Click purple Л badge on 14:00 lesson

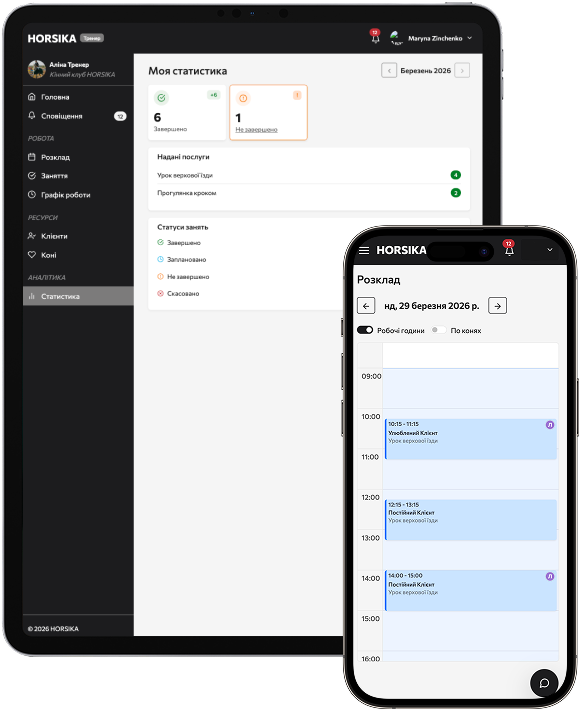550,576
